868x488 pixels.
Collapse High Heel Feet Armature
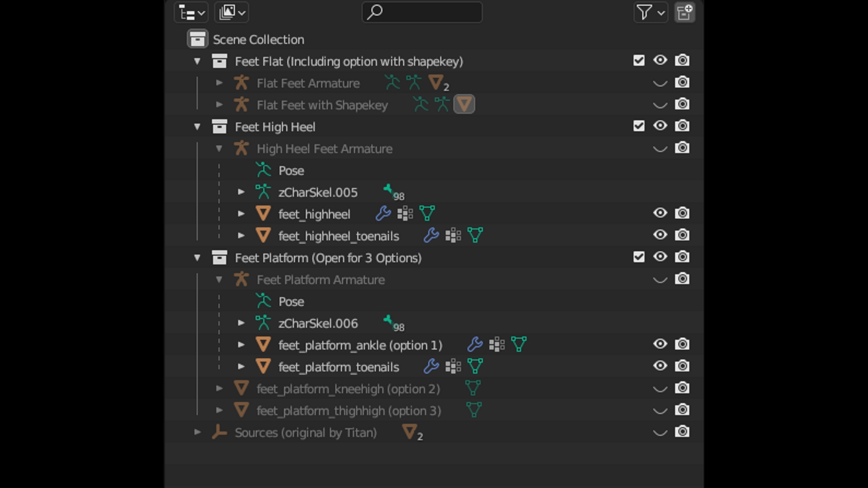tap(219, 148)
